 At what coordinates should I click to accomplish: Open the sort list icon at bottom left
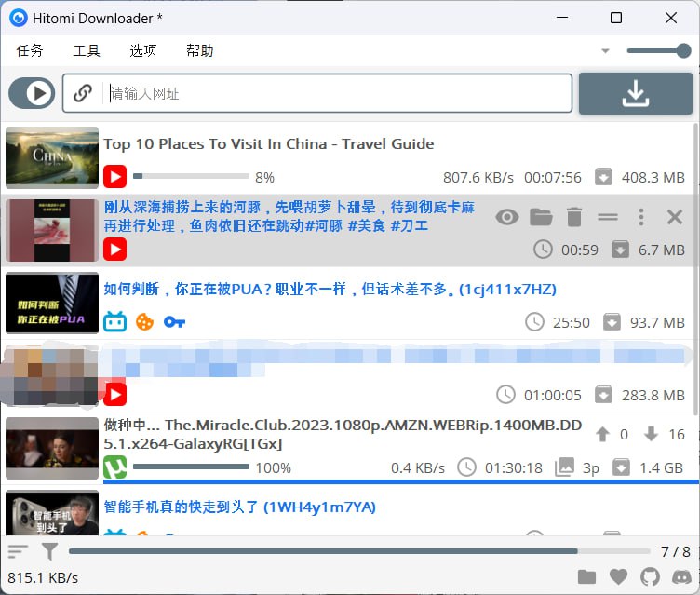click(18, 551)
